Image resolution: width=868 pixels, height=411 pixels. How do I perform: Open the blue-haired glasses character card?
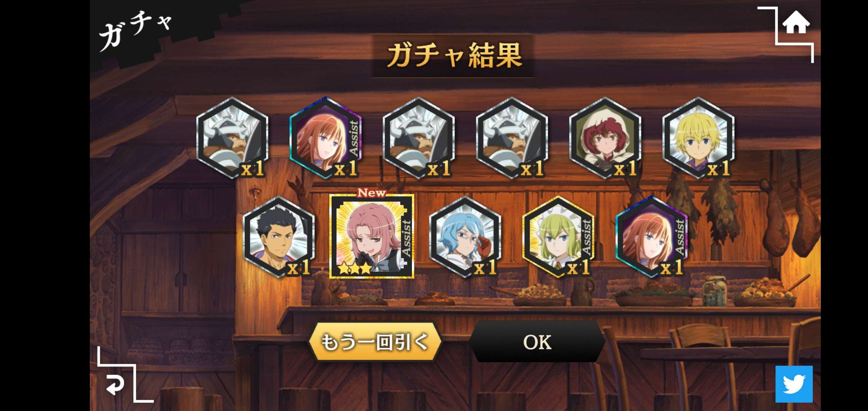(x=465, y=237)
